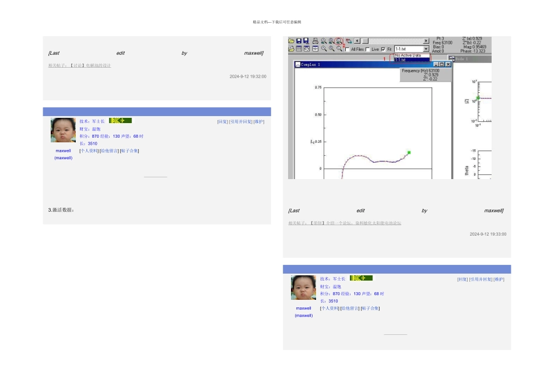
Task: Maximize the Complex 1 window
Action: (x=441, y=64)
